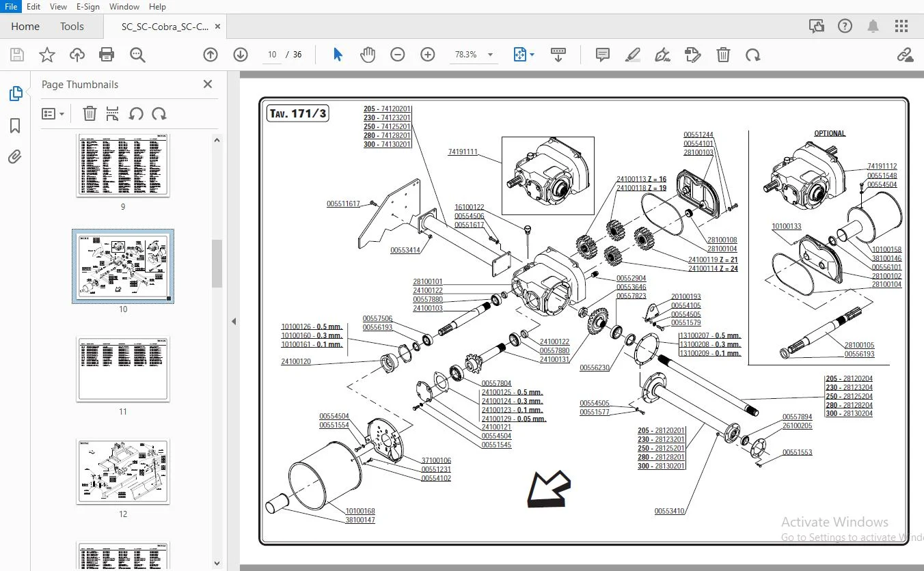Open the fit page options

coord(524,55)
